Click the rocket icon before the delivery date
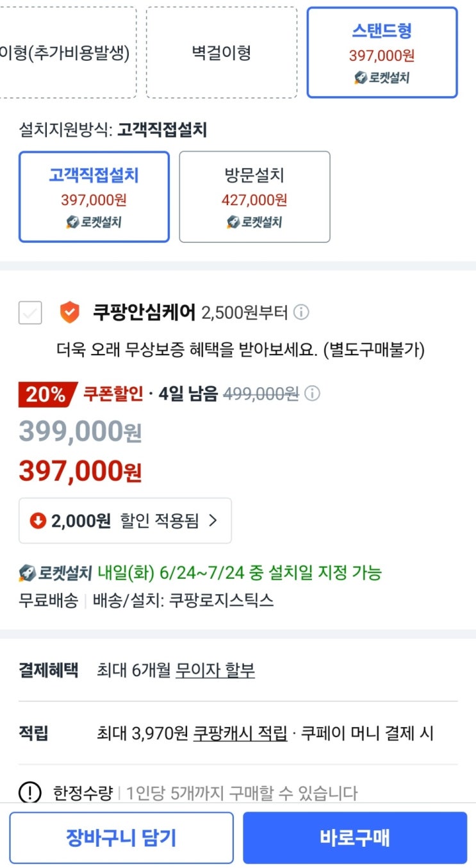Viewport: 476px width, 868px height. (x=27, y=572)
